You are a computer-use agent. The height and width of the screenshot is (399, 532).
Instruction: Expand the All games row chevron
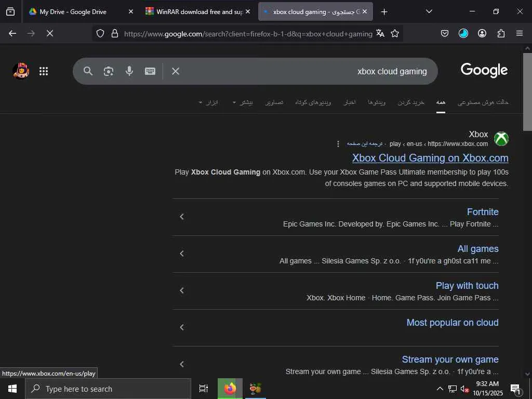(x=182, y=254)
